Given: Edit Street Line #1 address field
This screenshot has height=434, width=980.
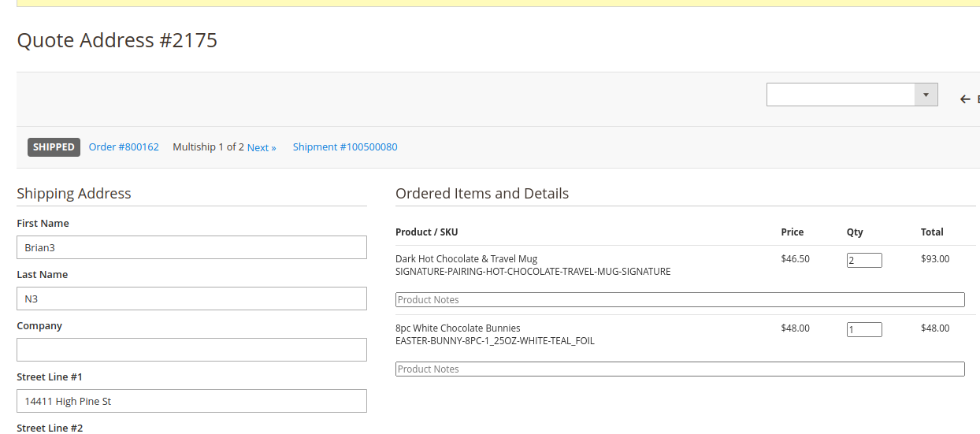Looking at the screenshot, I should pyautogui.click(x=191, y=401).
